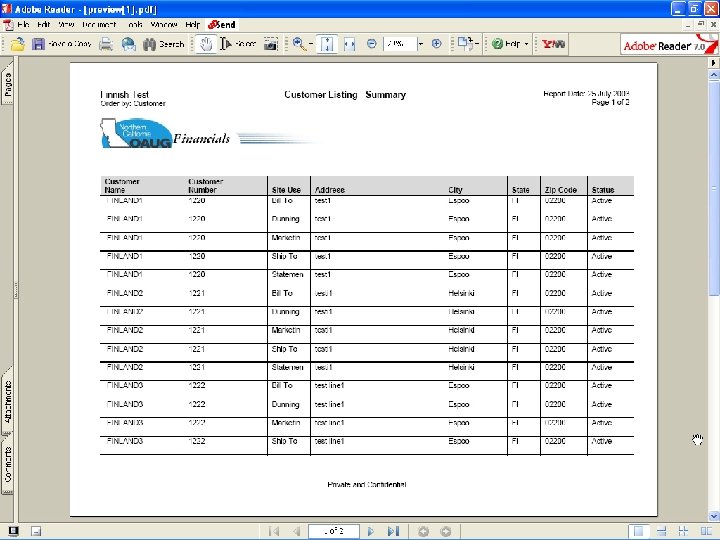Open the Document menu
Image resolution: width=720 pixels, height=540 pixels.
(99, 25)
